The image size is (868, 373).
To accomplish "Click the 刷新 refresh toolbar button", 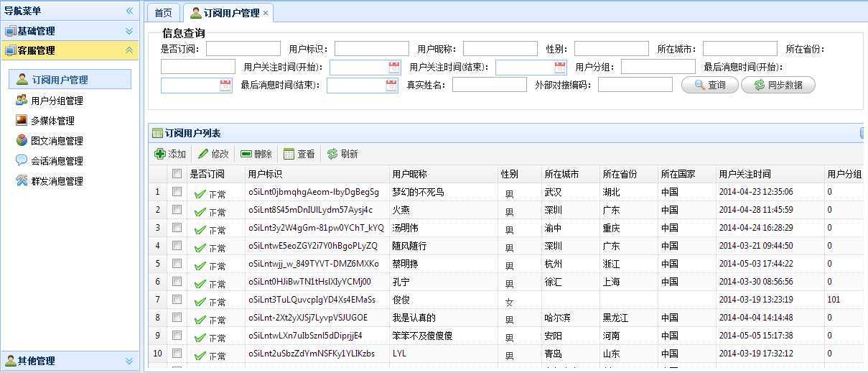I will tap(342, 154).
